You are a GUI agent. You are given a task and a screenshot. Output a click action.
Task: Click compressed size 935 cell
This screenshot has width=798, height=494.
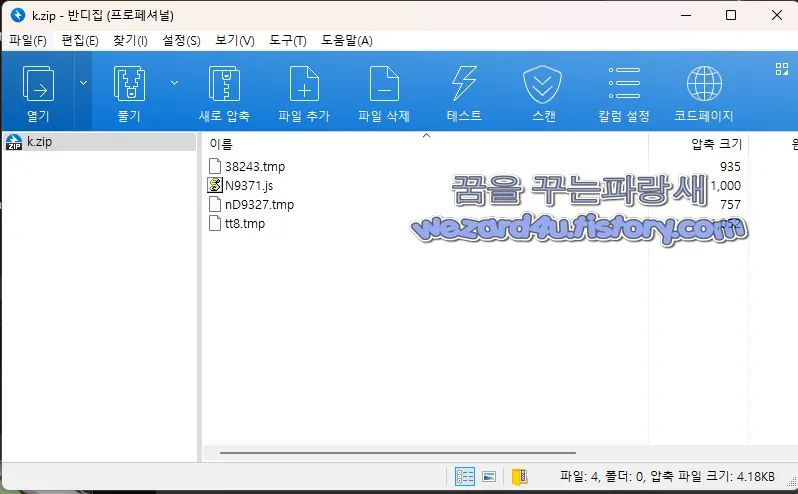730,166
